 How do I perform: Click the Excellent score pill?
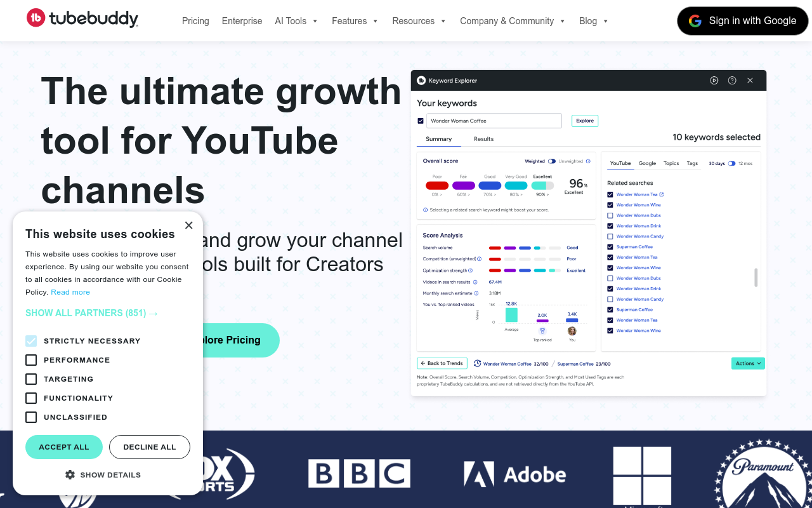click(x=542, y=185)
